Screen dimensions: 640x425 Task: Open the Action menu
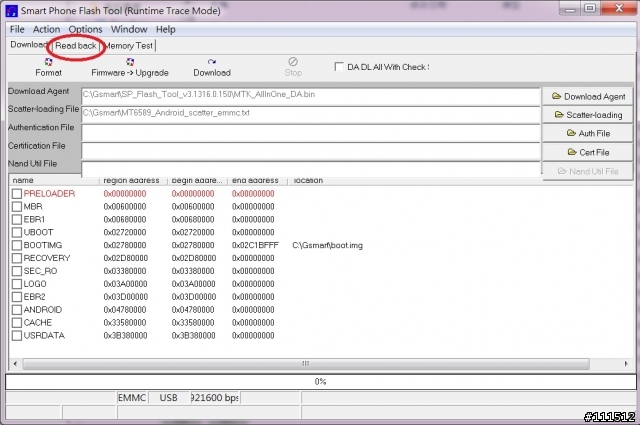click(46, 29)
